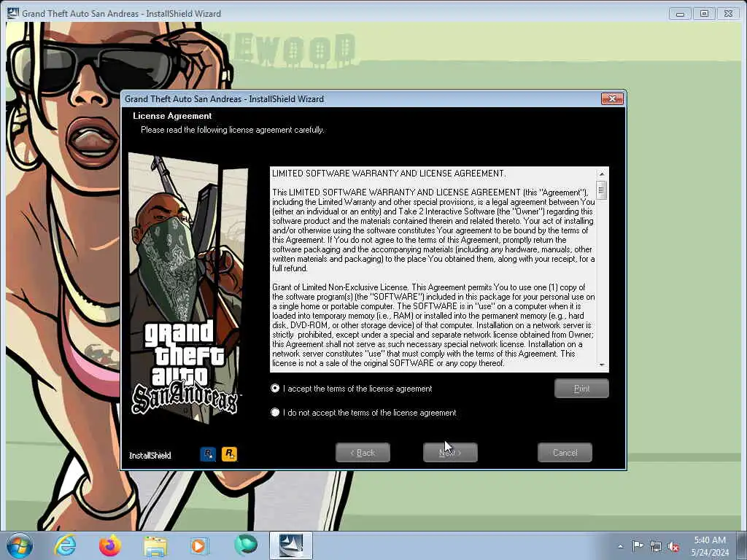Open the Action Center flag icon
Image resolution: width=747 pixels, height=560 pixels.
click(x=638, y=545)
